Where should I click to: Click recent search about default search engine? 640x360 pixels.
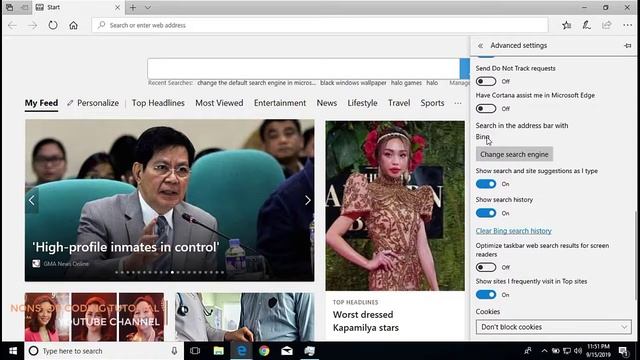pos(256,83)
